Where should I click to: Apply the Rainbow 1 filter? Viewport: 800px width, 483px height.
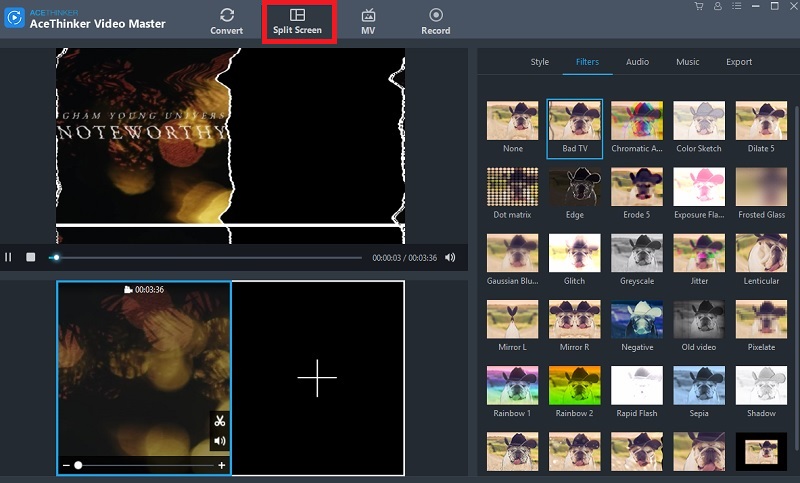(x=512, y=393)
